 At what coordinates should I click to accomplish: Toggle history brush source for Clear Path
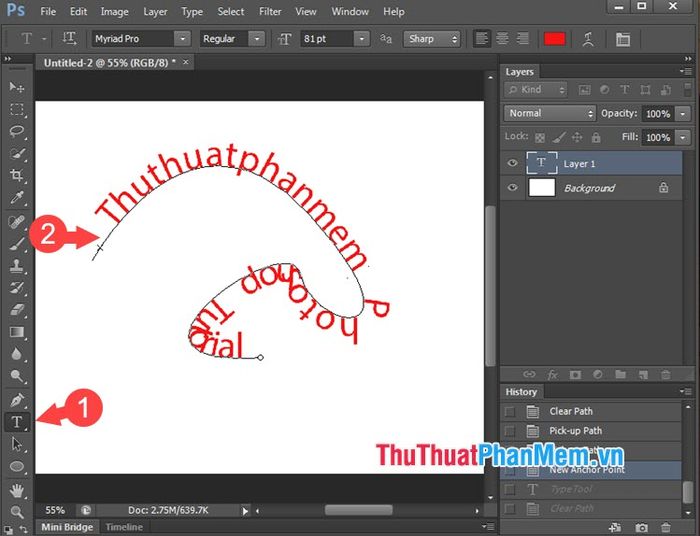tap(509, 411)
